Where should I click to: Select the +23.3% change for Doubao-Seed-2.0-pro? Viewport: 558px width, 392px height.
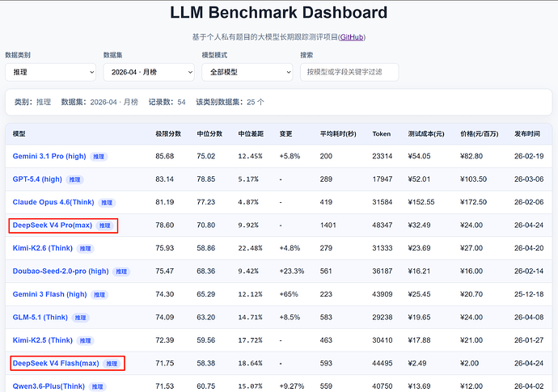point(292,271)
